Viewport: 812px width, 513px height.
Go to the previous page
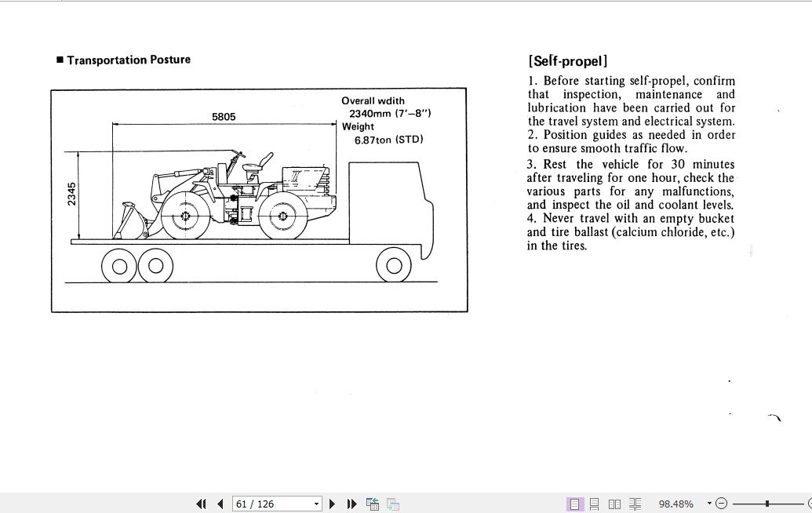point(220,504)
